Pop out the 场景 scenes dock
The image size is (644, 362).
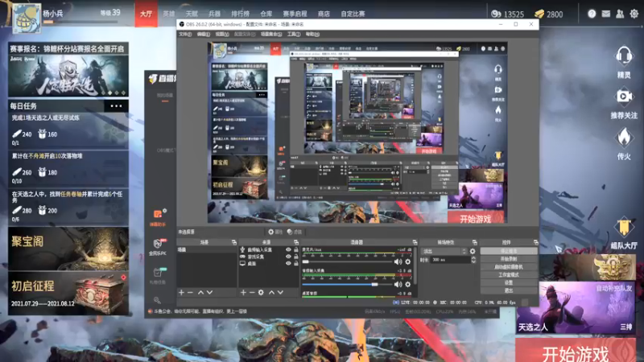click(x=234, y=242)
